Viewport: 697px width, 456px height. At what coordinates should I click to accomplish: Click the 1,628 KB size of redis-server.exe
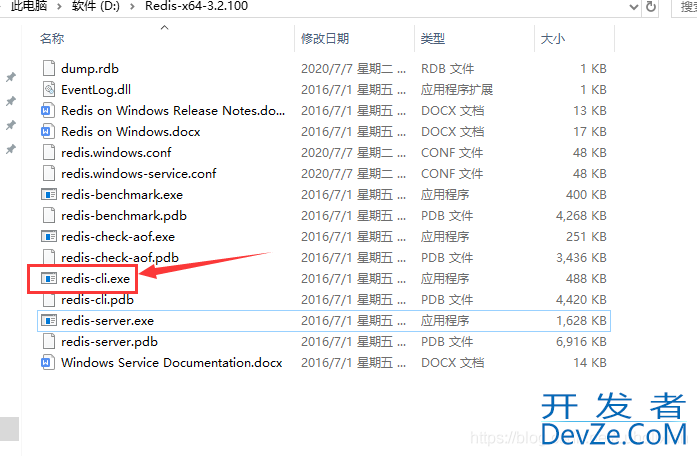coord(581,320)
